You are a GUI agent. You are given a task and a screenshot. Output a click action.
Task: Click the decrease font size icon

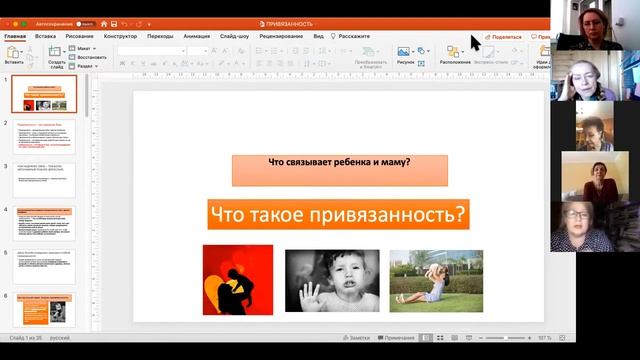point(225,51)
